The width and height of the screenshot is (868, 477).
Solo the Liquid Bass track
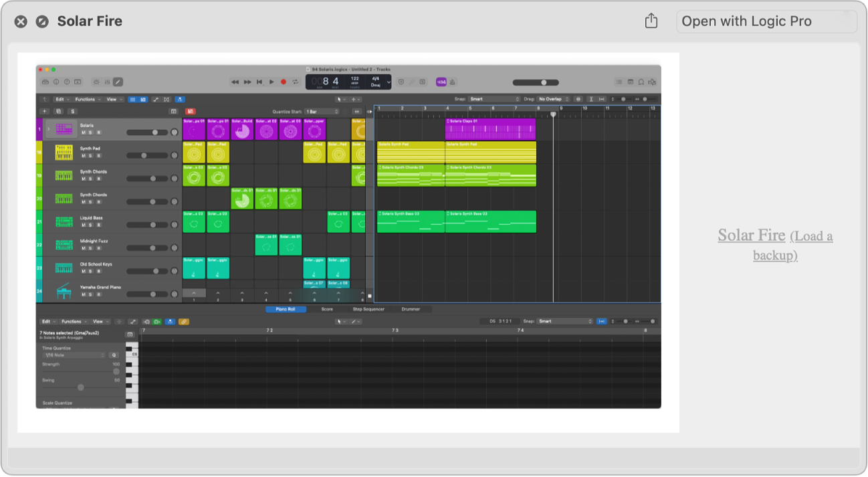point(90,225)
